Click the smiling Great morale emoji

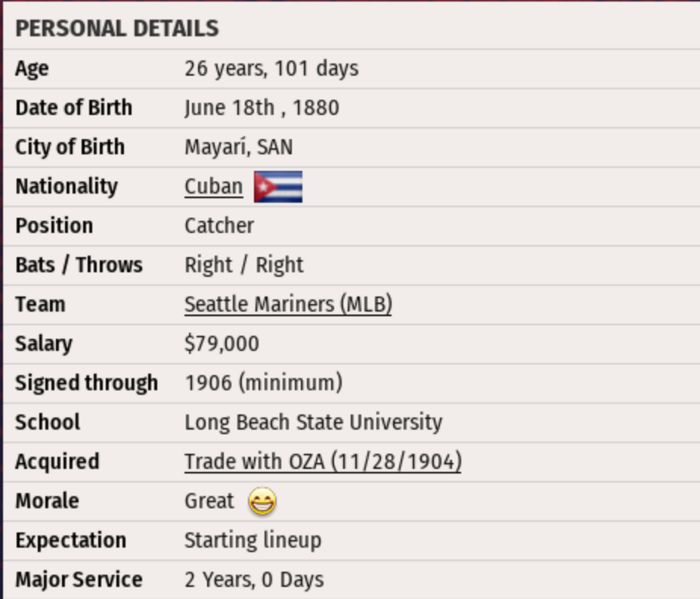[262, 501]
